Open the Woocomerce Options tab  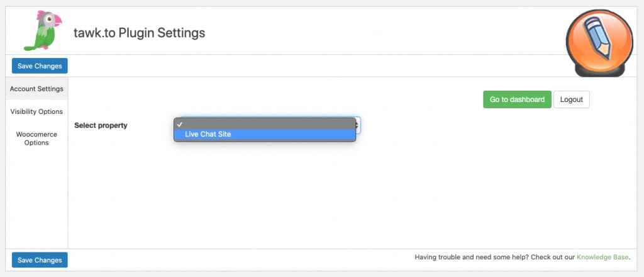click(36, 138)
